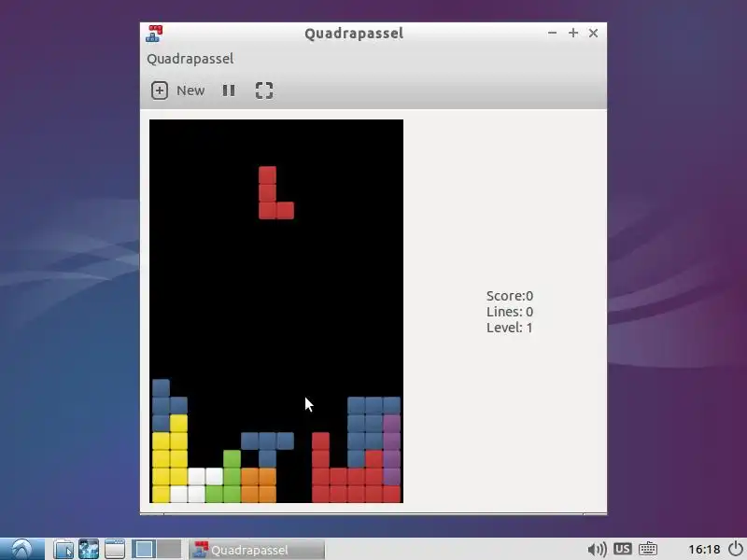This screenshot has height=560, width=747.
Task: Open the power/logout tray icon
Action: [736, 549]
